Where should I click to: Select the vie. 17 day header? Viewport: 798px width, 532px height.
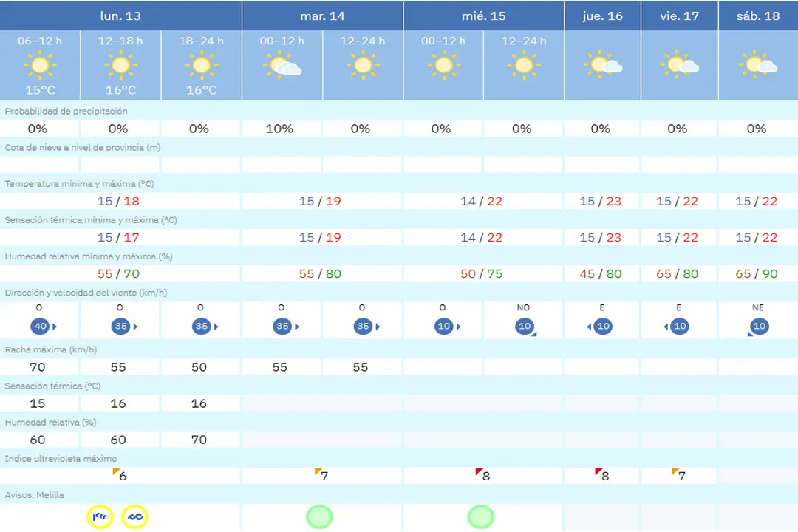click(680, 16)
